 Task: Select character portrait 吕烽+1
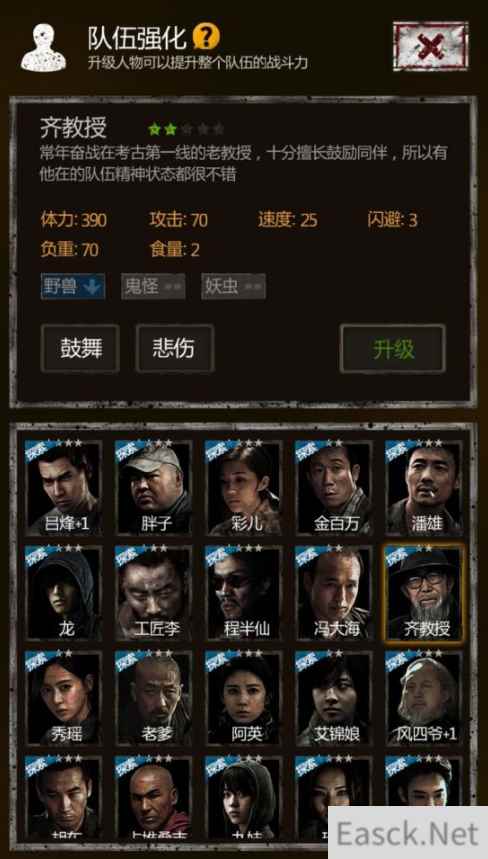(x=64, y=488)
